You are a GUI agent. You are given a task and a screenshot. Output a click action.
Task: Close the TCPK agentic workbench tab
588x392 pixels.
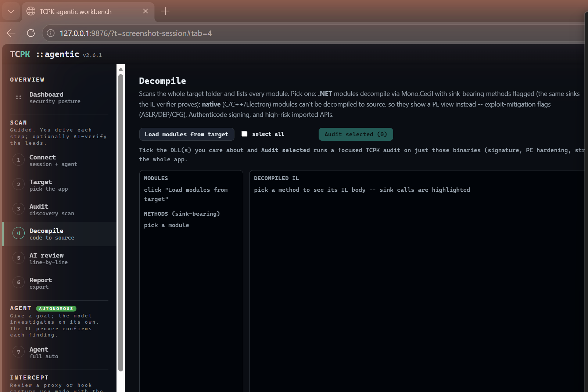146,11
